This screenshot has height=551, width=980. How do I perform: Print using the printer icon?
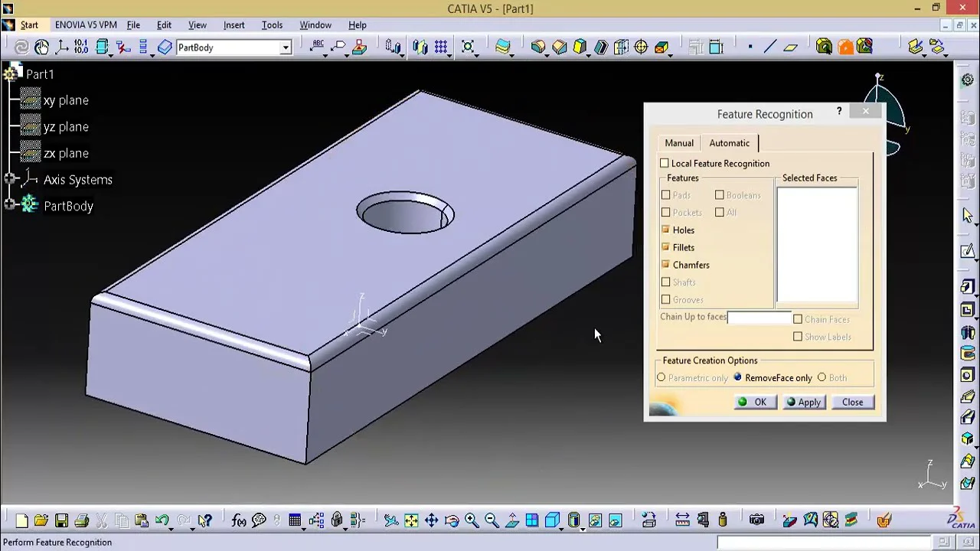(81, 521)
